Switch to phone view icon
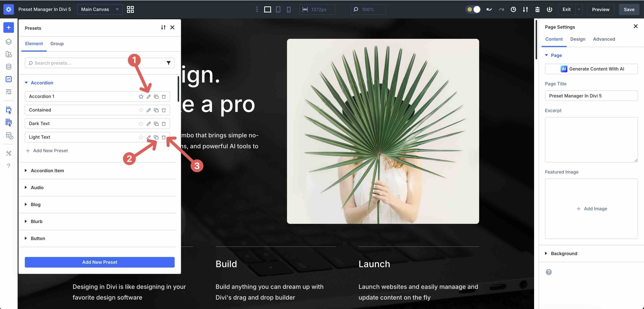 289,9
